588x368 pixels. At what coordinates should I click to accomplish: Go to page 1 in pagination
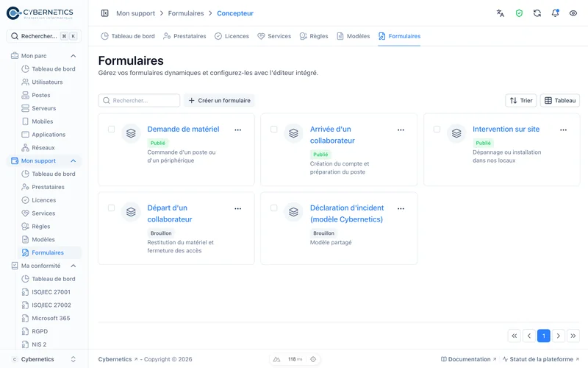coord(543,336)
